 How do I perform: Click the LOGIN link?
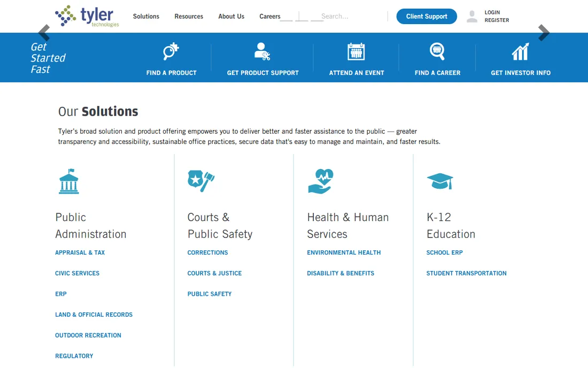tap(492, 12)
